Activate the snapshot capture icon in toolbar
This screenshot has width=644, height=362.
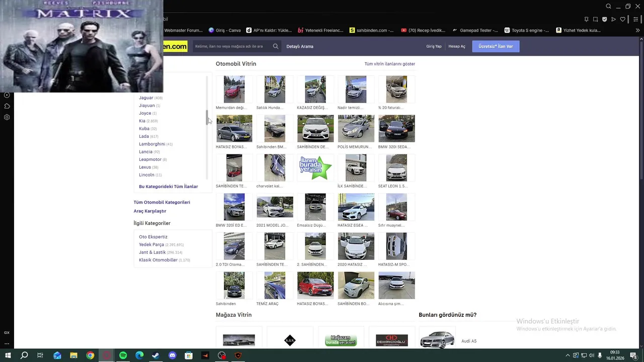595,20
